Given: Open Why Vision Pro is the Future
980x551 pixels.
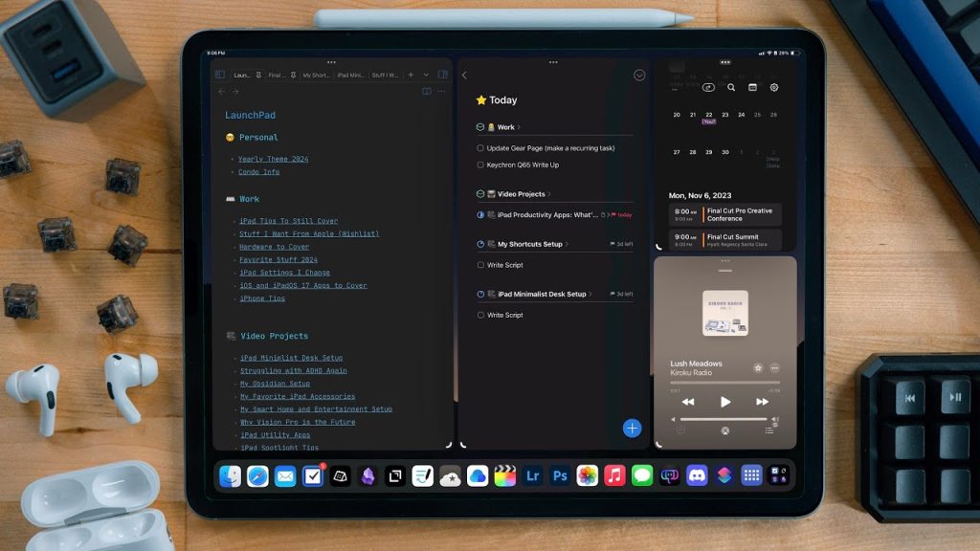Looking at the screenshot, I should coord(299,422).
